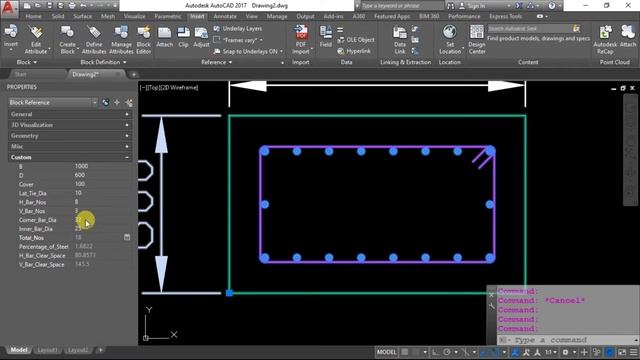Toggle ortho mode in status bar
Image resolution: width=640 pixels, height=360 pixels.
click(436, 352)
